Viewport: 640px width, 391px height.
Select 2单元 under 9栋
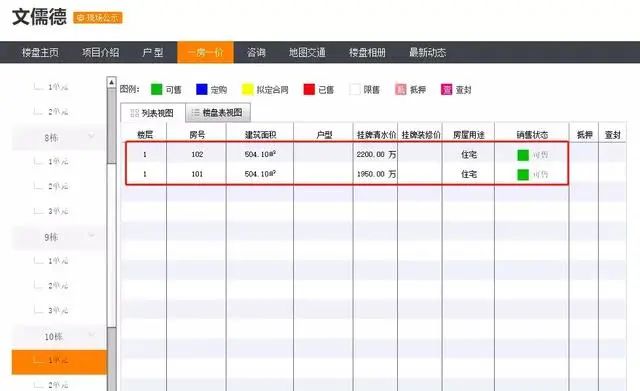58,286
